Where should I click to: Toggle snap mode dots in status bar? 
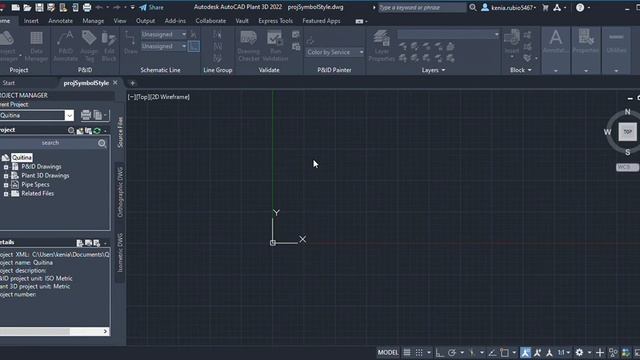click(x=419, y=353)
